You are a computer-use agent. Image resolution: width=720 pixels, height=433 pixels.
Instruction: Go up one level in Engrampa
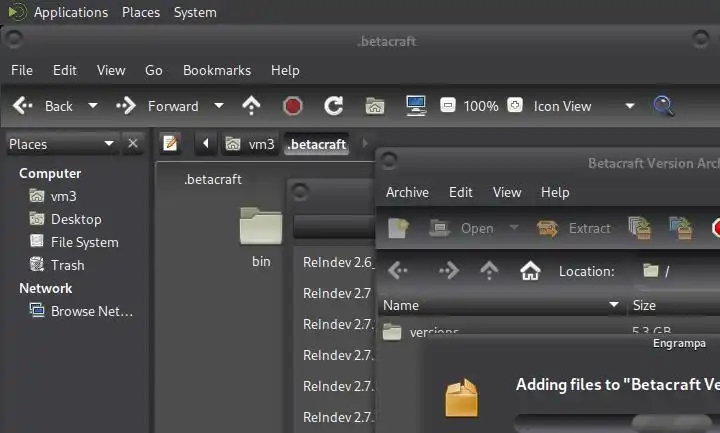[489, 271]
